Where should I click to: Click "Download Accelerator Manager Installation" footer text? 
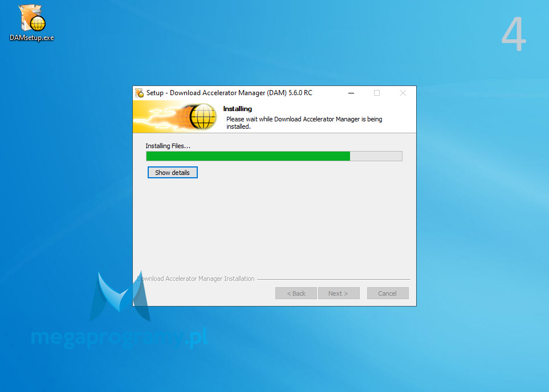click(196, 279)
